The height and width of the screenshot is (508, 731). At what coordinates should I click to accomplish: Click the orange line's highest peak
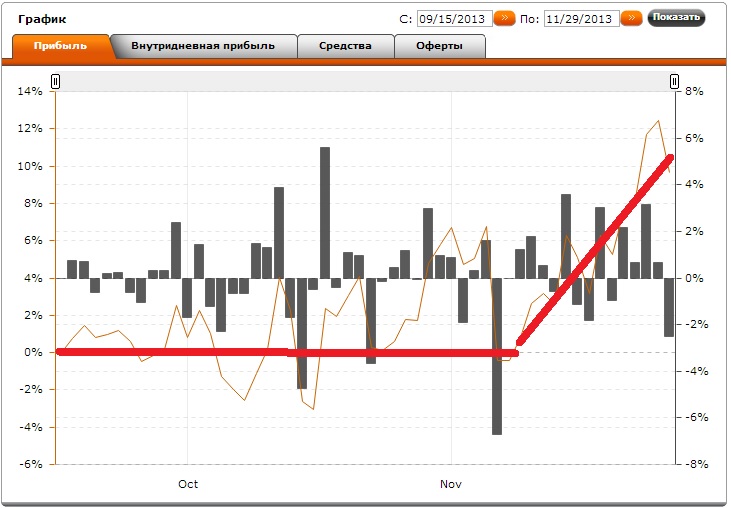click(x=658, y=121)
